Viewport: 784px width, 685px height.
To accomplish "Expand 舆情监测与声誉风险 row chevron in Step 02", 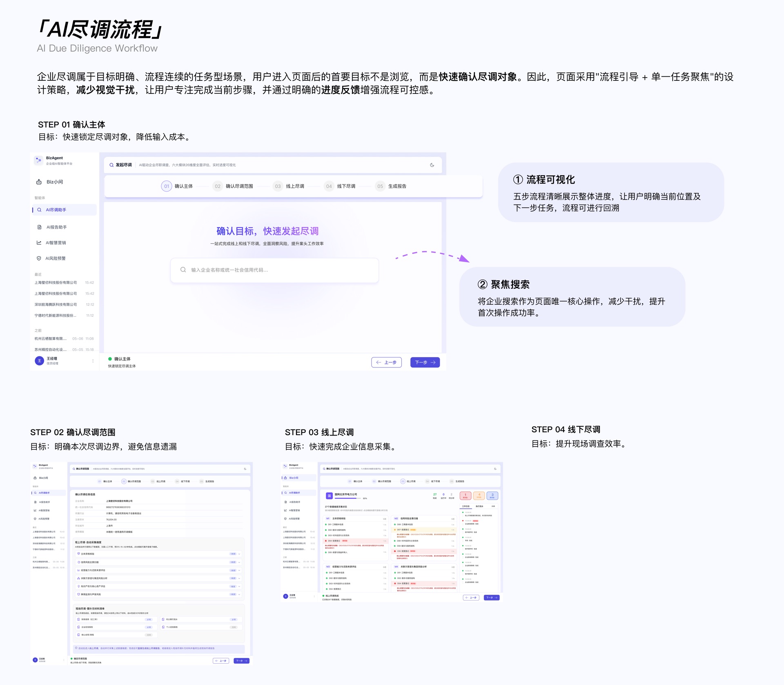I will [x=239, y=594].
